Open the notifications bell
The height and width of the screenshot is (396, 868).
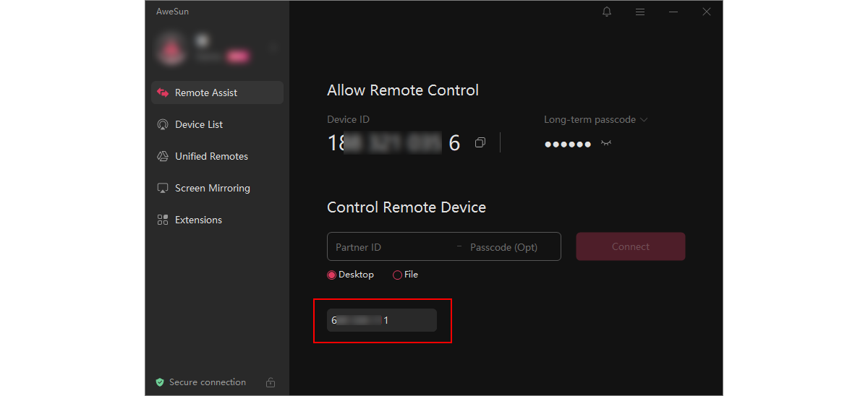point(607,12)
